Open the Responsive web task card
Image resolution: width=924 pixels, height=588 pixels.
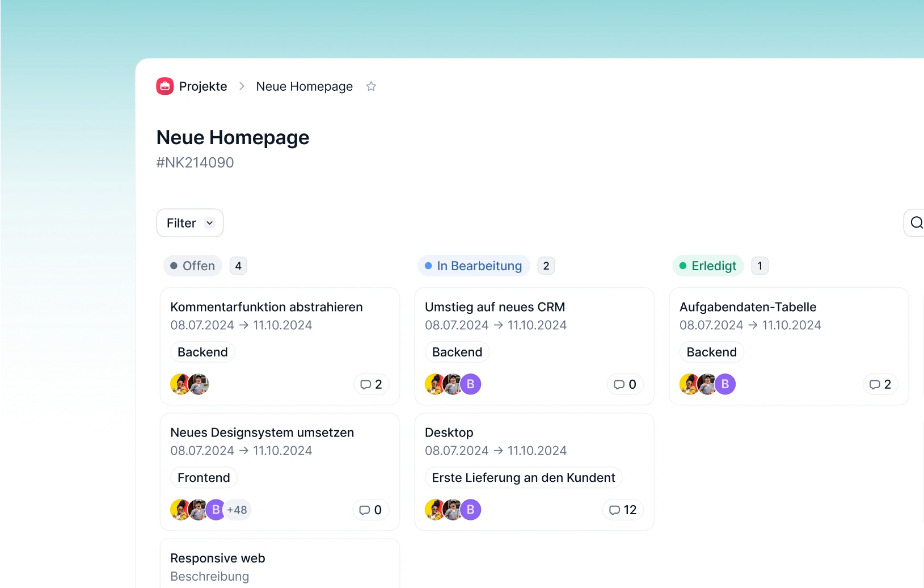[x=280, y=565]
